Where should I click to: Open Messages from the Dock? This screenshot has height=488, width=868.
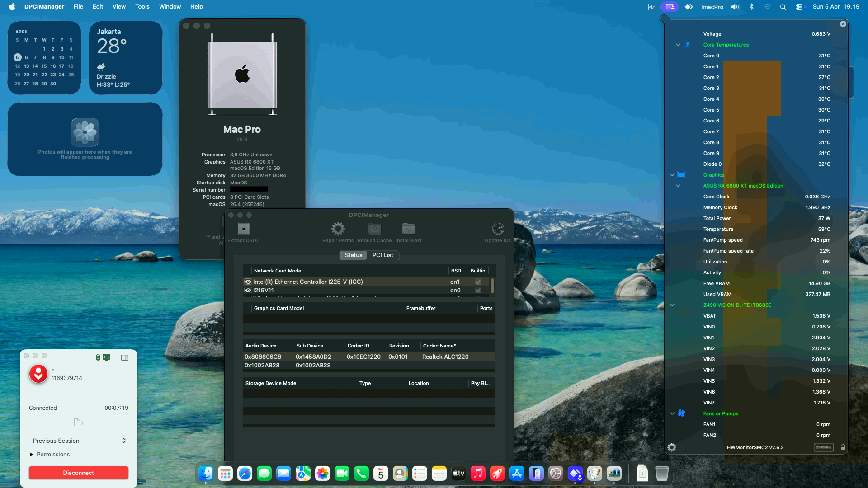pyautogui.click(x=264, y=473)
